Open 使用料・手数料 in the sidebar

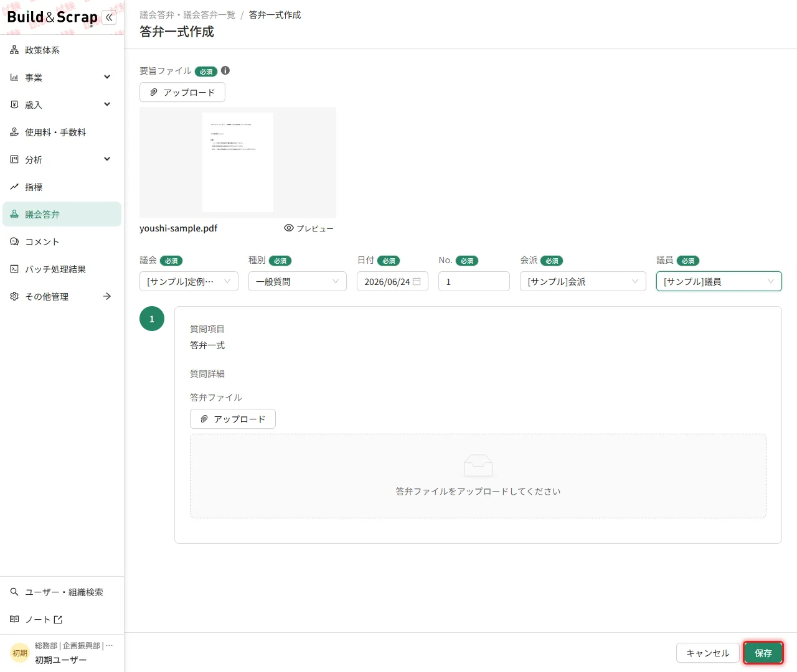click(62, 132)
